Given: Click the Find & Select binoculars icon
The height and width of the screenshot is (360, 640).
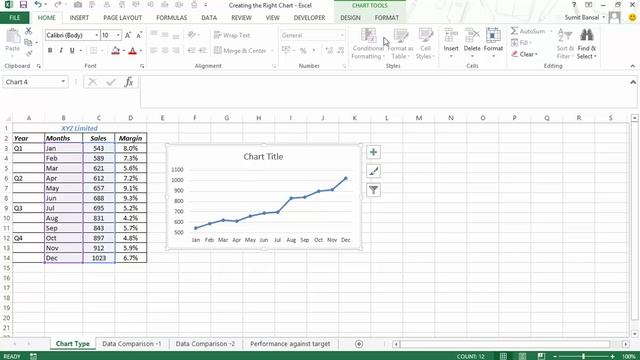Looking at the screenshot, I should (x=587, y=36).
